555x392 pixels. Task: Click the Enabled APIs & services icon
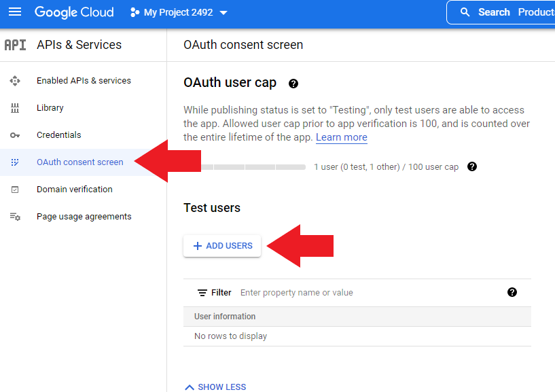[15, 81]
